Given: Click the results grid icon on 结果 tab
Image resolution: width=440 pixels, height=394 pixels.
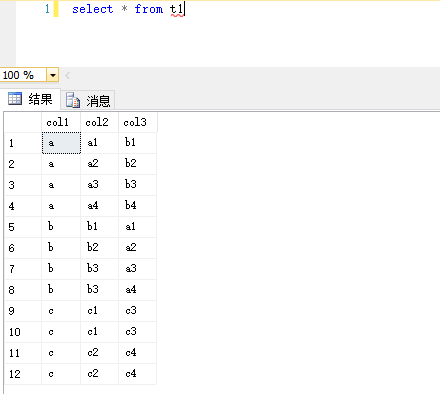Looking at the screenshot, I should (x=15, y=99).
